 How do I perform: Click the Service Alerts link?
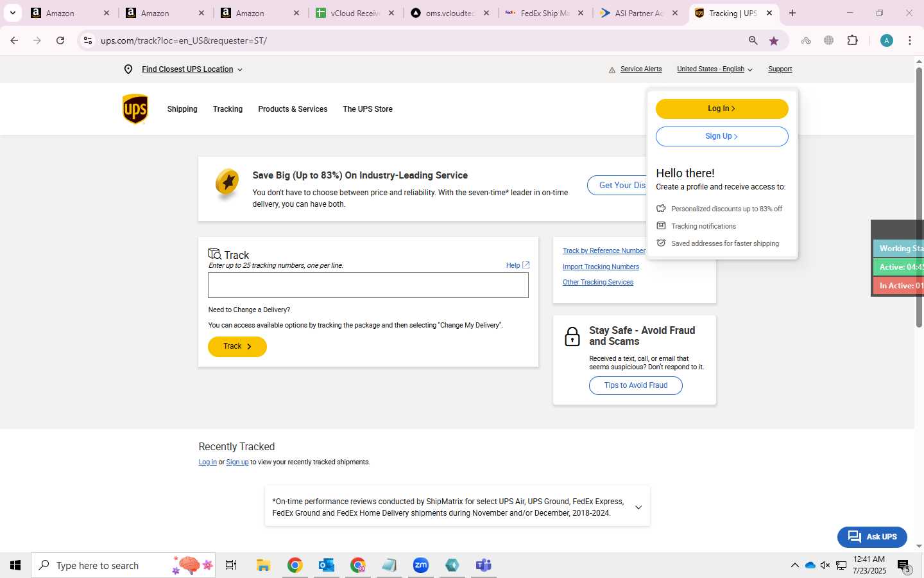[x=641, y=69]
